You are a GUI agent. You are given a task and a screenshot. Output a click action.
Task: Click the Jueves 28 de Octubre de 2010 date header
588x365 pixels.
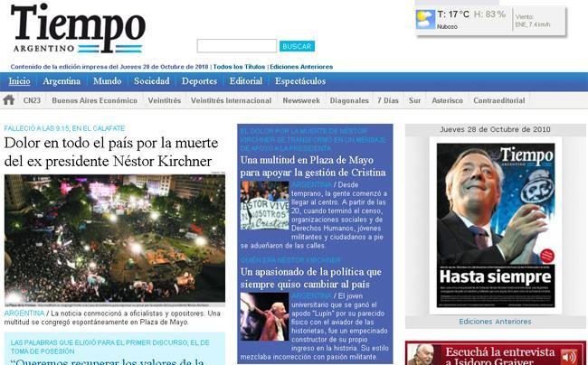coord(496,129)
